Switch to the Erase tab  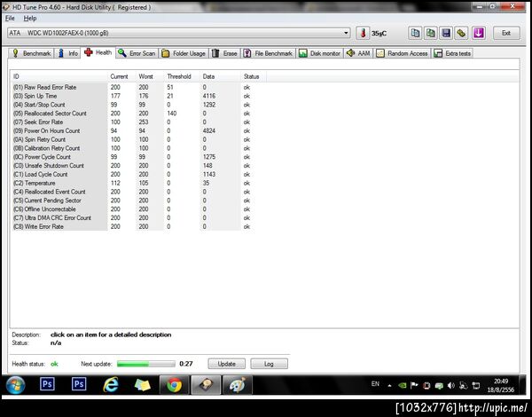(224, 53)
